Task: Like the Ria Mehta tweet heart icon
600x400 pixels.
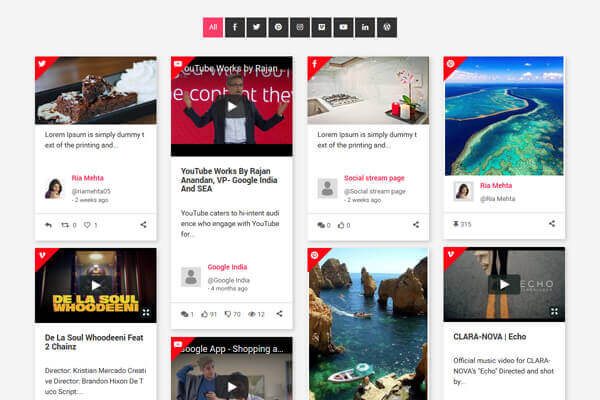Action: click(87, 225)
